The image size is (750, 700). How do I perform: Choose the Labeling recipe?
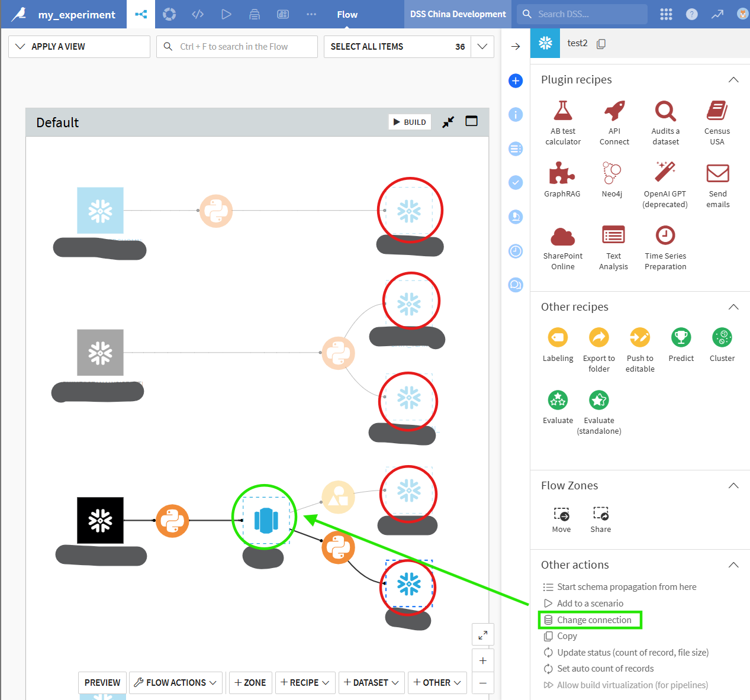point(558,345)
